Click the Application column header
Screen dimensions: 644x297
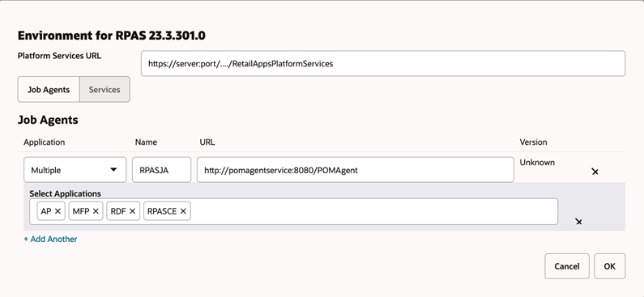(x=45, y=142)
